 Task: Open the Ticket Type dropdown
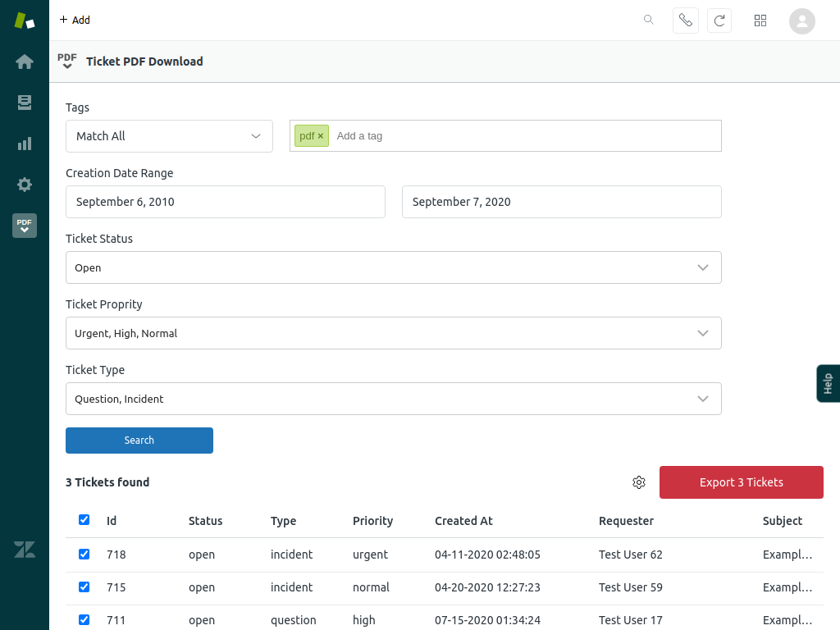394,399
